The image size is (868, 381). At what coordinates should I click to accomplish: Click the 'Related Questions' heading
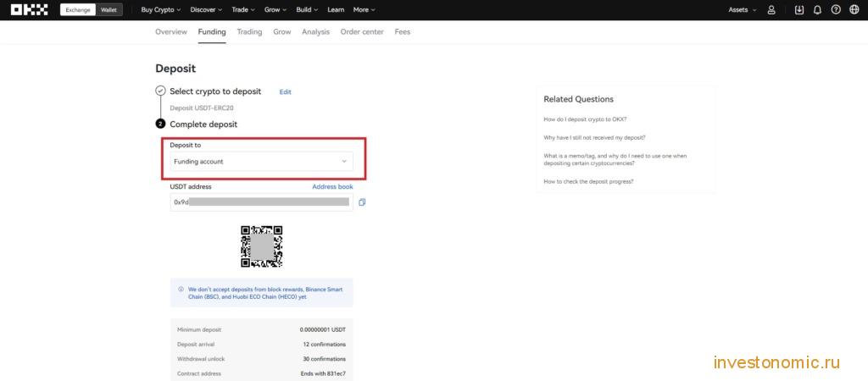point(578,100)
